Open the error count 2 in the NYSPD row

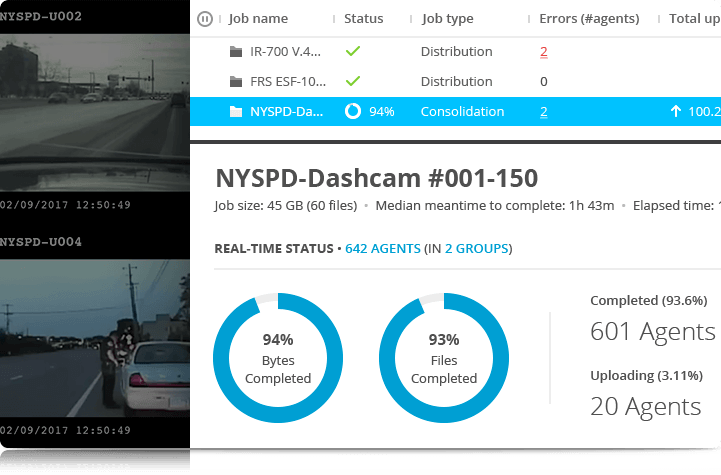click(x=544, y=112)
